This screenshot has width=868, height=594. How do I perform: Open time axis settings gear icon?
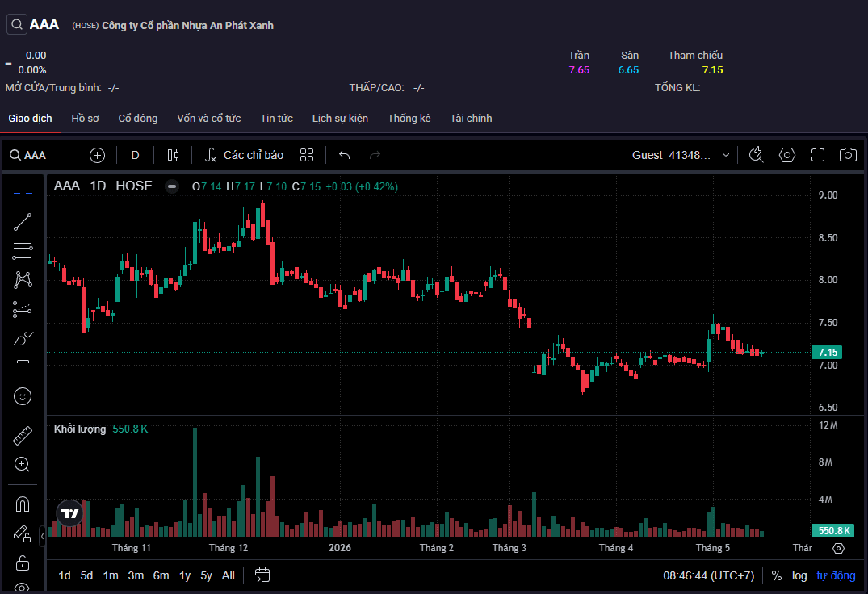click(x=839, y=548)
